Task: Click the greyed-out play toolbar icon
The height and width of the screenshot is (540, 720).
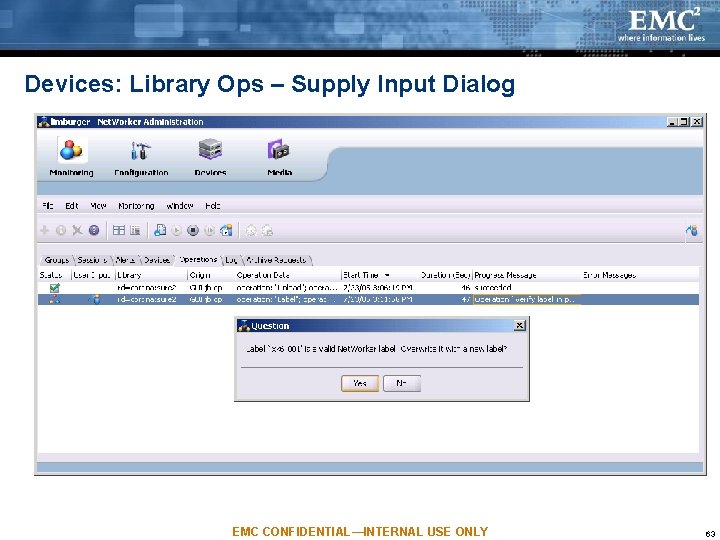Action: pyautogui.click(x=176, y=230)
